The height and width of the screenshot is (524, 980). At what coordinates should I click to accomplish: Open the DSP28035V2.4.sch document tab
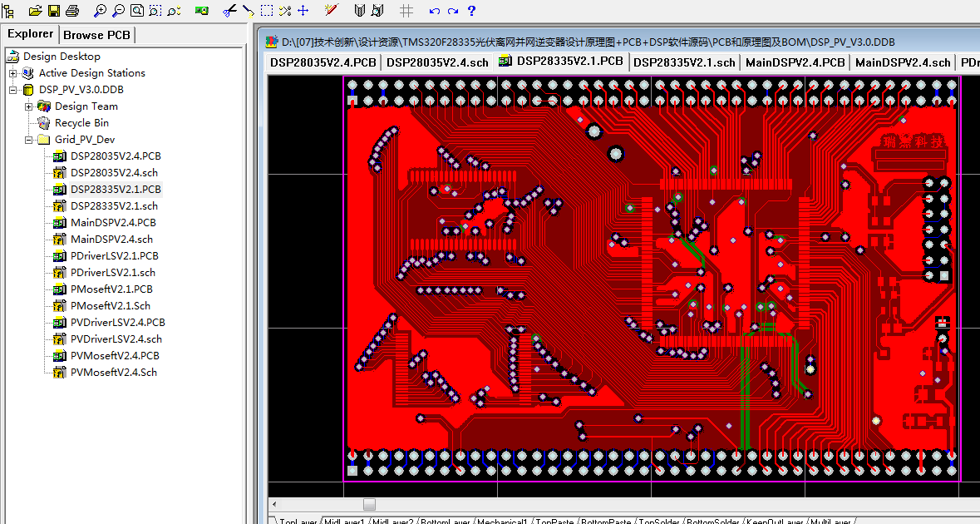pyautogui.click(x=437, y=62)
